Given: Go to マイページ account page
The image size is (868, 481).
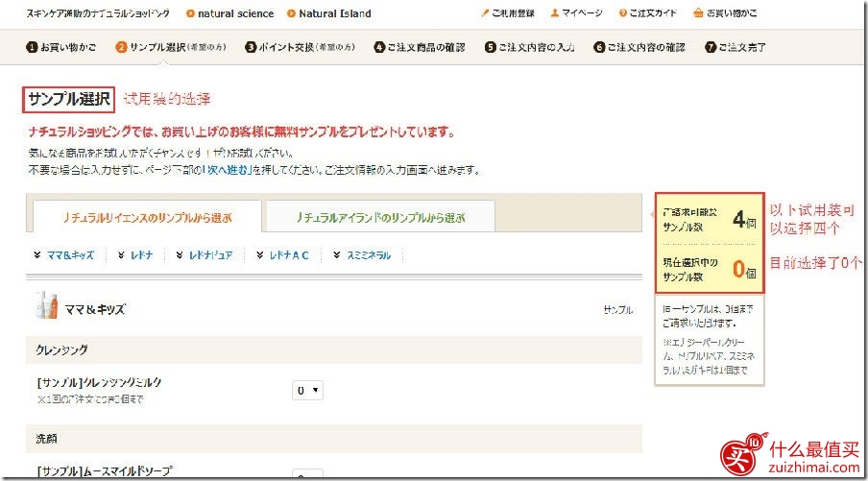Looking at the screenshot, I should 582,13.
